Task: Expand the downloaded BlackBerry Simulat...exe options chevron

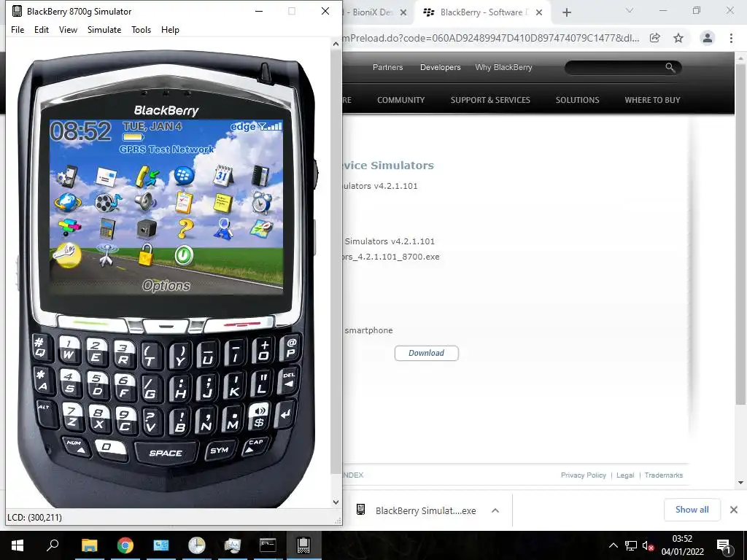Action: (x=495, y=510)
